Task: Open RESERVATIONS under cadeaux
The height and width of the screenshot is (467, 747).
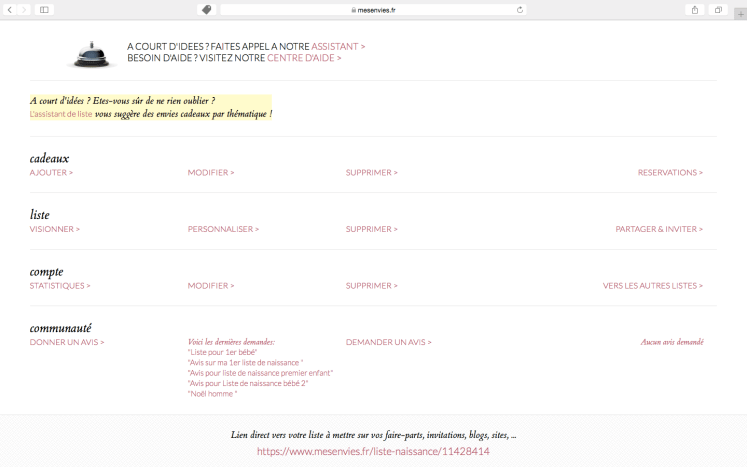Action: [x=670, y=173]
